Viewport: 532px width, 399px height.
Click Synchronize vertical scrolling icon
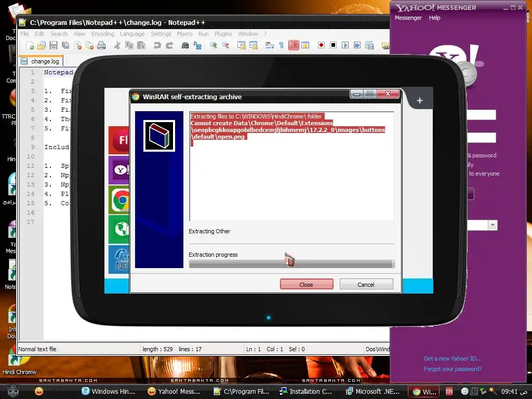[241, 45]
